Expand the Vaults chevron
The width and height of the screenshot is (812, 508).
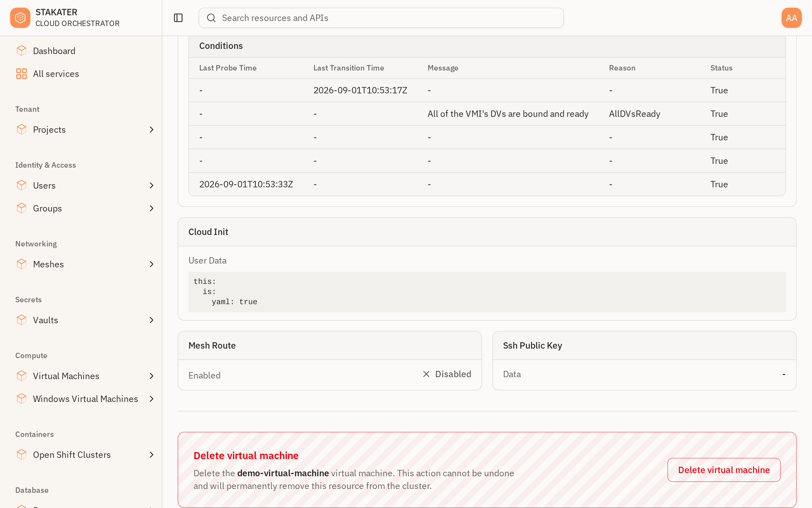(151, 319)
